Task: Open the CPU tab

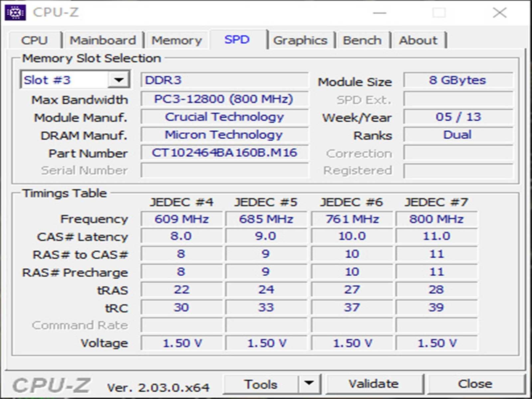Action: pos(35,40)
